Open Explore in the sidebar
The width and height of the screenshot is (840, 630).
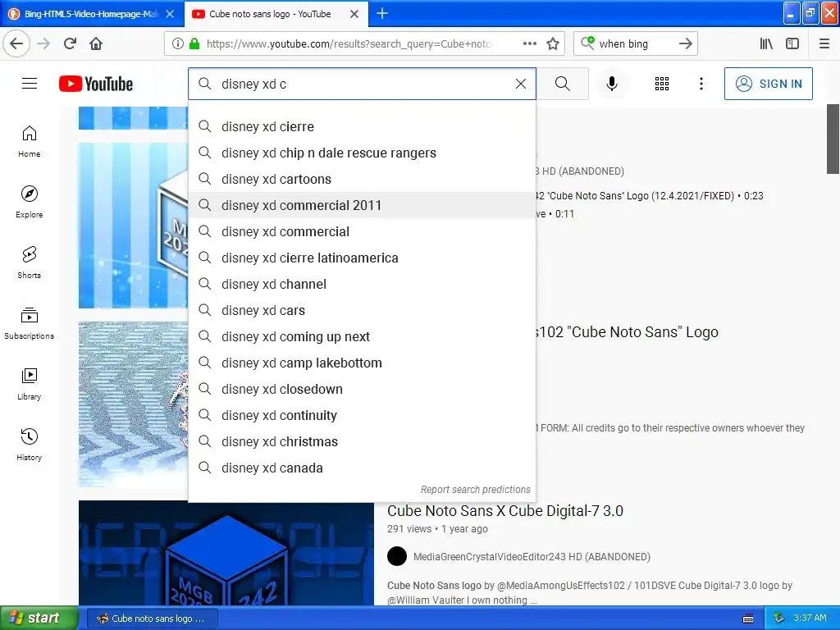point(30,202)
